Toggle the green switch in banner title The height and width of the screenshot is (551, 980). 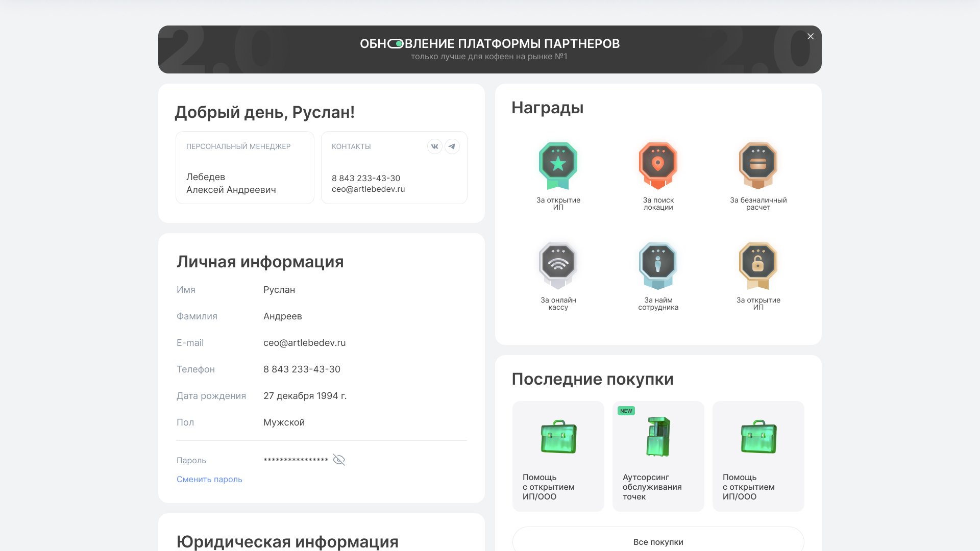396,44
